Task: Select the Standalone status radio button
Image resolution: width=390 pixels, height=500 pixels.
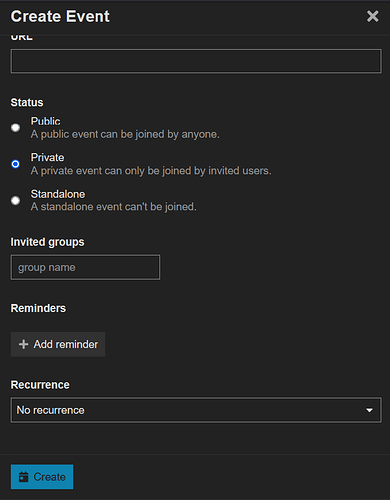Action: 15,200
